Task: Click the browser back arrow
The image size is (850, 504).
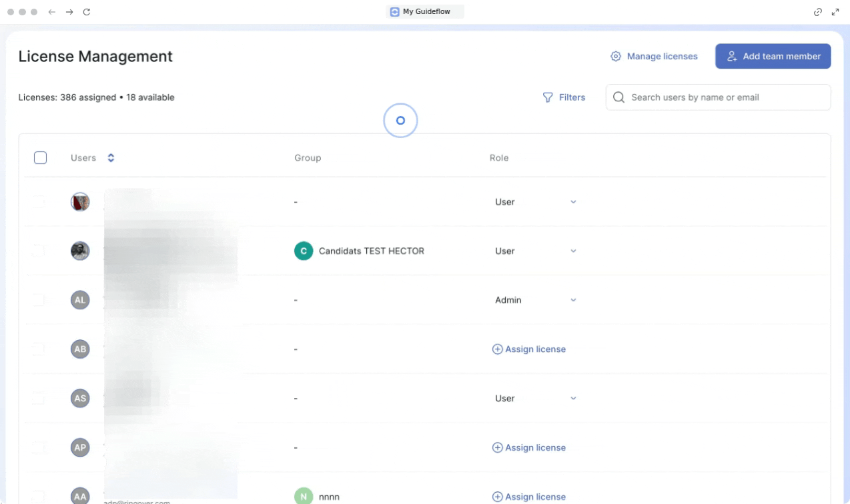Action: tap(52, 12)
